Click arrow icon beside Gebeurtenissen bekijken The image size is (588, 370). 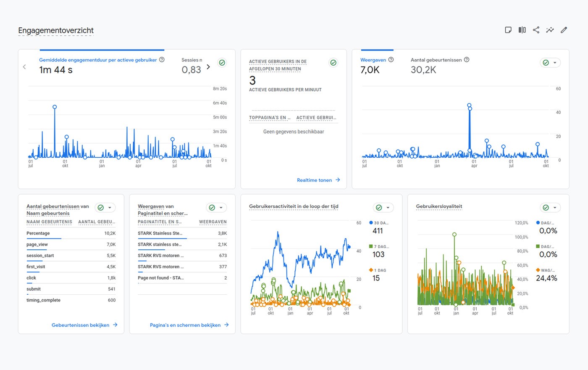tap(115, 325)
